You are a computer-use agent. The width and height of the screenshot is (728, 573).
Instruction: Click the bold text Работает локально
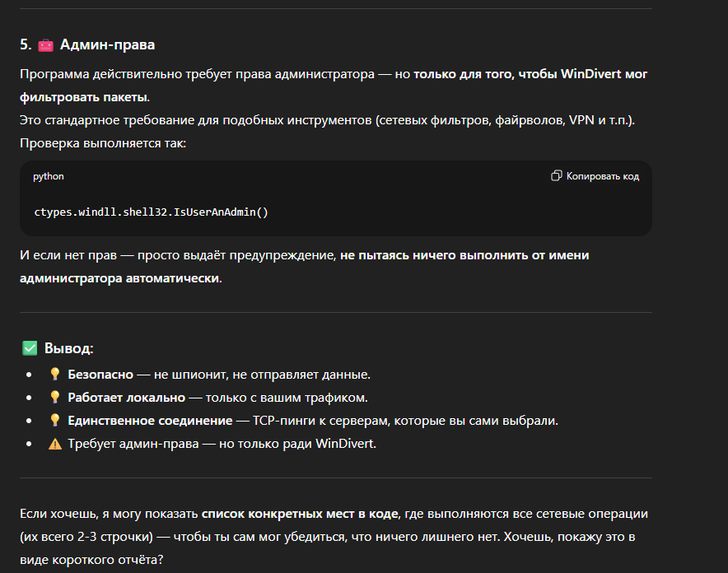coord(126,398)
